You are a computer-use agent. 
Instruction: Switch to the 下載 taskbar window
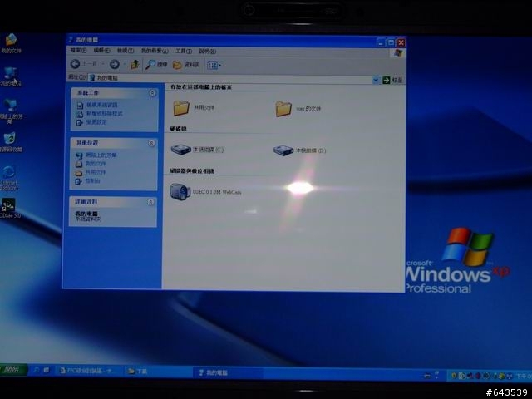point(157,372)
